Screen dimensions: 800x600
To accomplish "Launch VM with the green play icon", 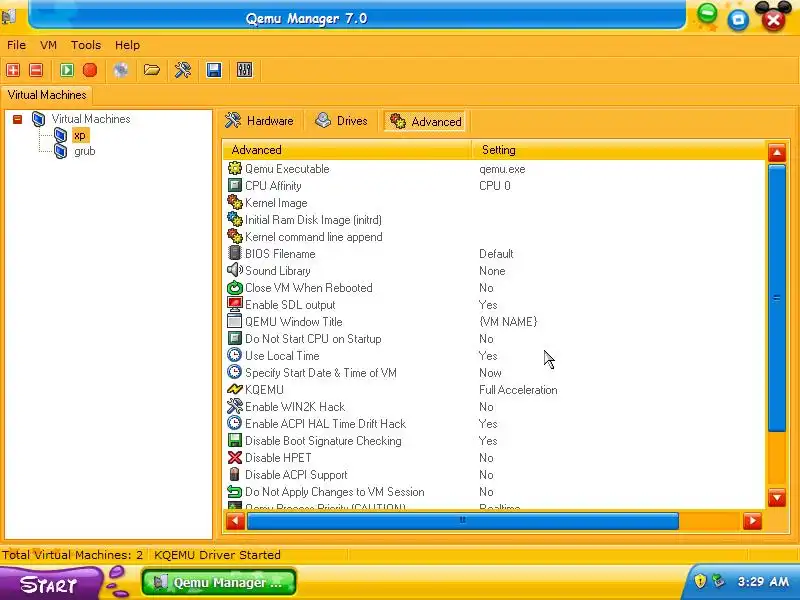I will coord(67,70).
